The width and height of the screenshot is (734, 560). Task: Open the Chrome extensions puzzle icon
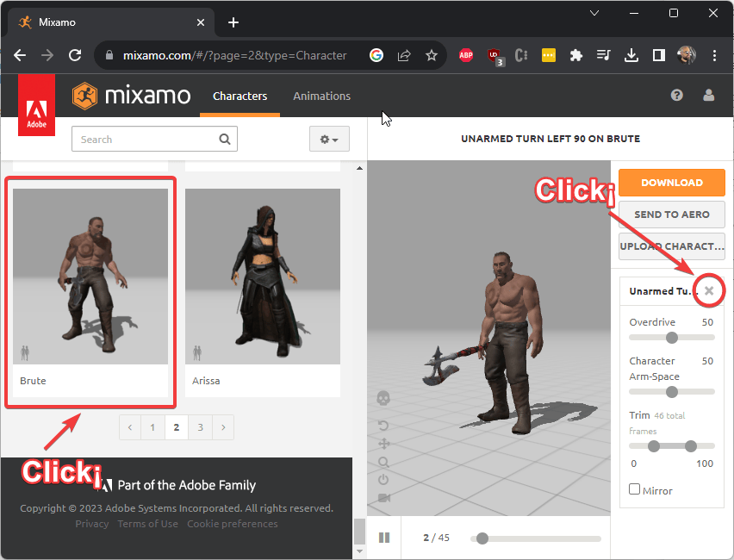point(575,55)
